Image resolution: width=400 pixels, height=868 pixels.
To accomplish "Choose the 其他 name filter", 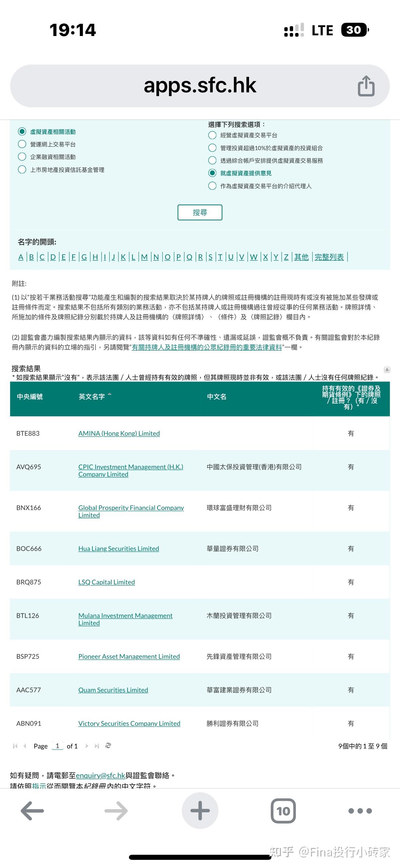I will (301, 257).
